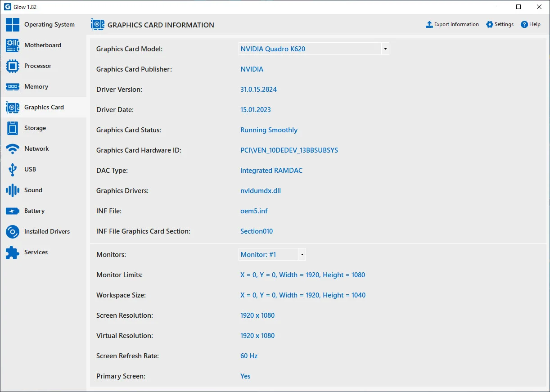Click the Processor chip icon
550x392 pixels.
tap(13, 66)
